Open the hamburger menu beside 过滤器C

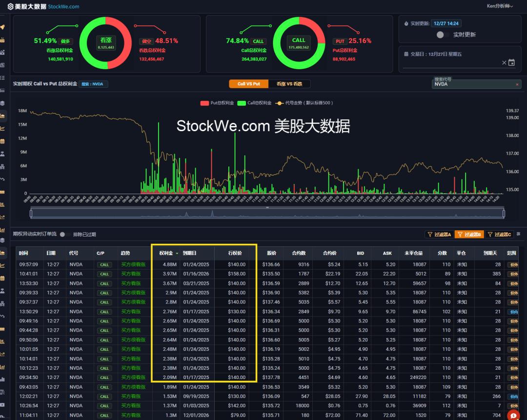pos(518,234)
